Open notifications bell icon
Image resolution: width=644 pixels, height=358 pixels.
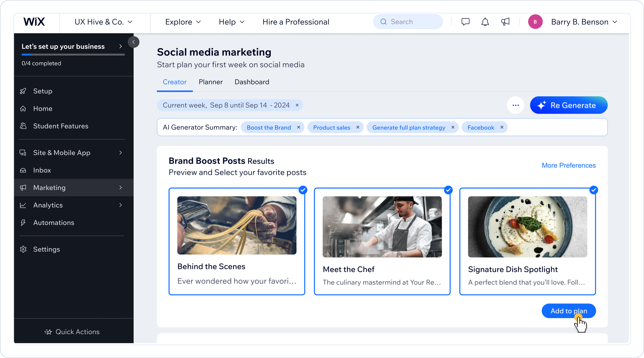(485, 22)
